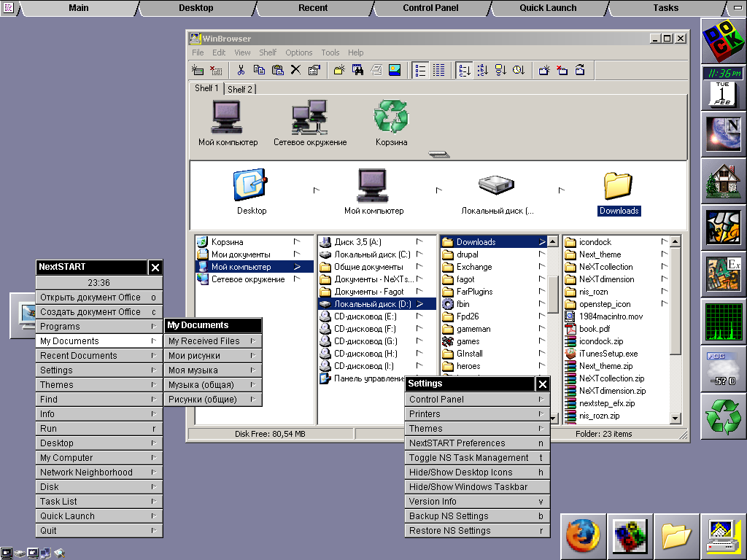The image size is (747, 560).
Task: Click the new browser window toolbar icon
Action: point(198,71)
